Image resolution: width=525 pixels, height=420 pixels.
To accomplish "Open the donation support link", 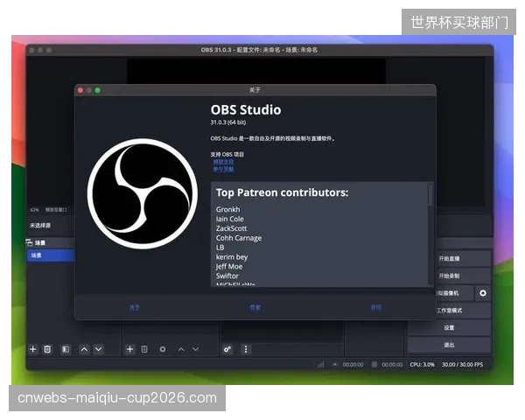I will [223, 162].
